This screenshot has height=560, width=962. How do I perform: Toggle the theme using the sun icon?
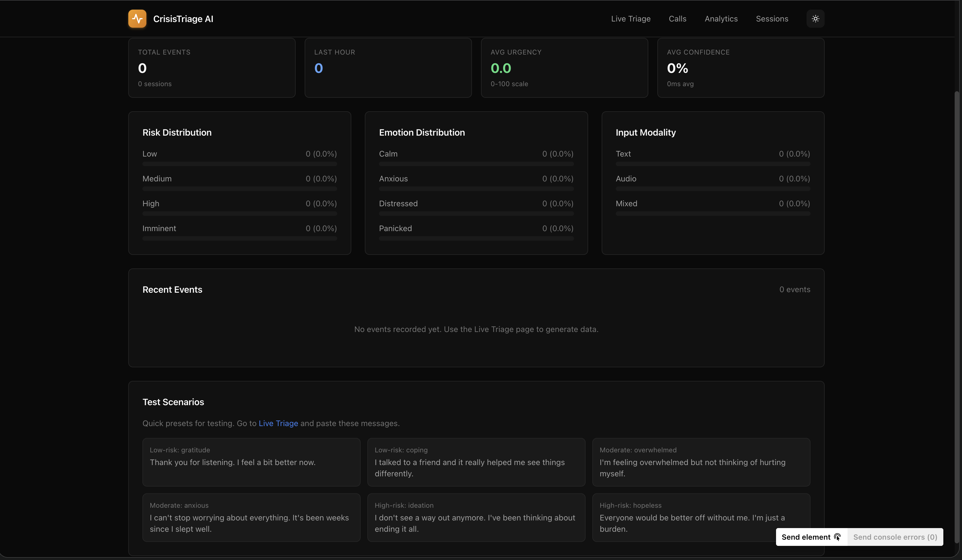(815, 18)
